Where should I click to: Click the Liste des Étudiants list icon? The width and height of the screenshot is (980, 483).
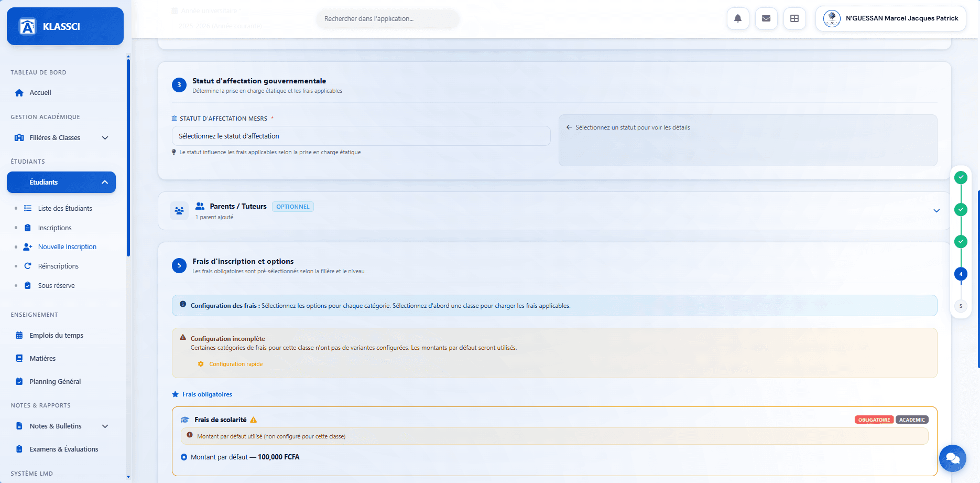28,208
